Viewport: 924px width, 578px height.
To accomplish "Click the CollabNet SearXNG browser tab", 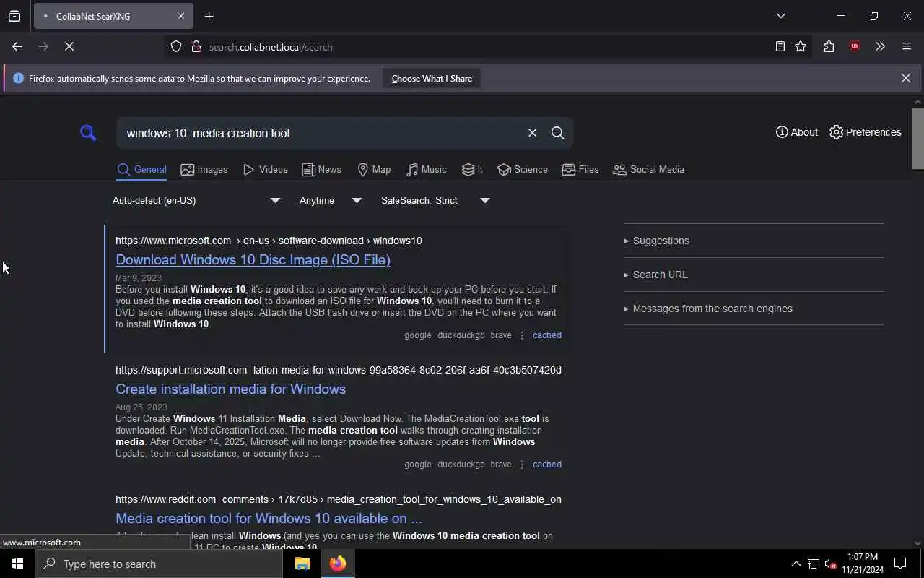I will (113, 16).
